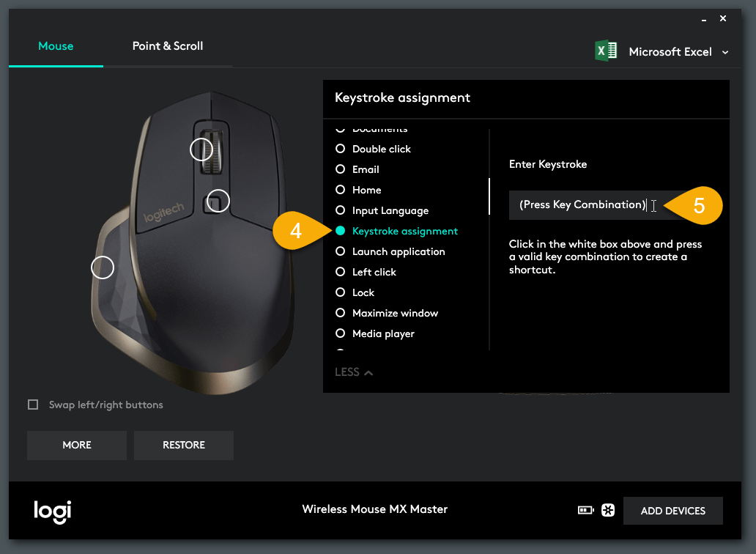
Task: Click the battery status icon
Action: (x=585, y=511)
